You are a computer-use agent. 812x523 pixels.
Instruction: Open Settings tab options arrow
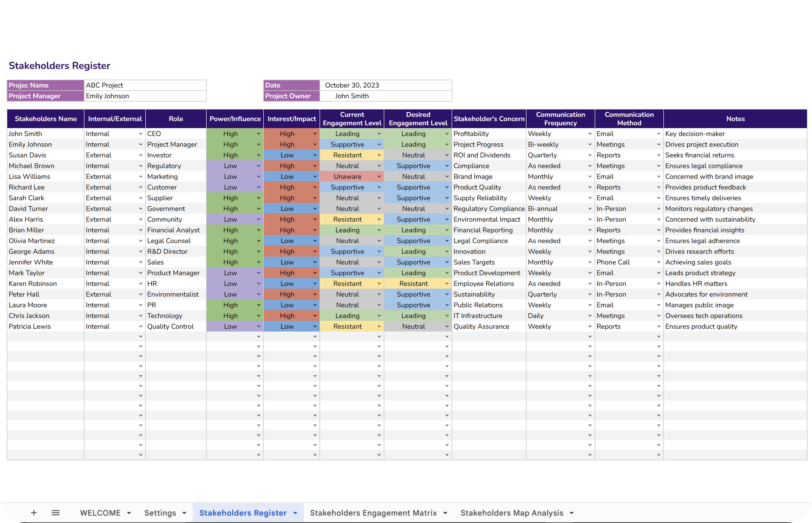pyautogui.click(x=184, y=513)
